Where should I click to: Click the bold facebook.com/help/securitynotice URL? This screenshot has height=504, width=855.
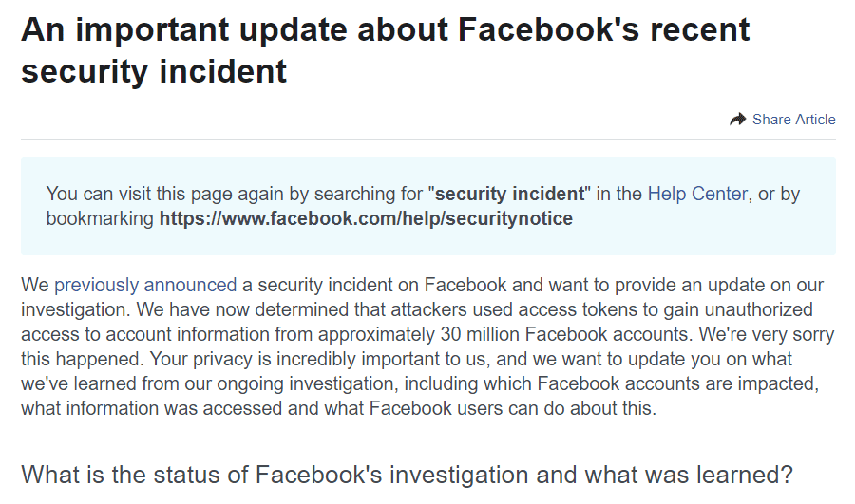coord(366,219)
